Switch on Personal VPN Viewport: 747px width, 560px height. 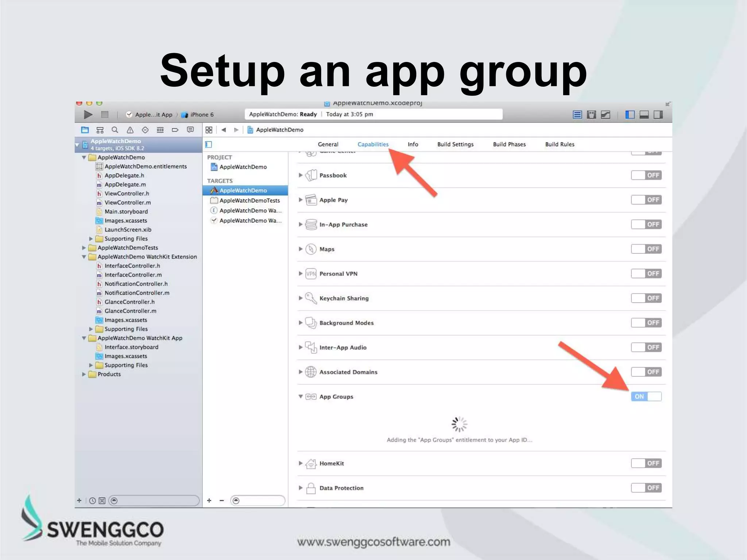pos(646,273)
